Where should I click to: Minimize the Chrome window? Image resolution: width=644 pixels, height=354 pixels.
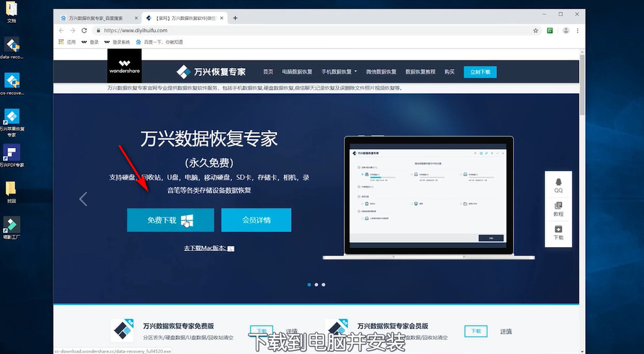coord(545,14)
